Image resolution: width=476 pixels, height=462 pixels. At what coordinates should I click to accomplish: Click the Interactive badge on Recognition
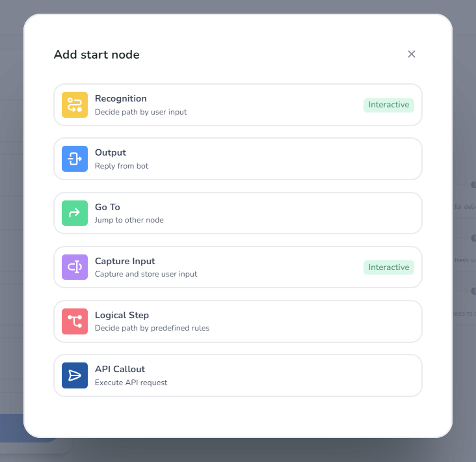[389, 105]
